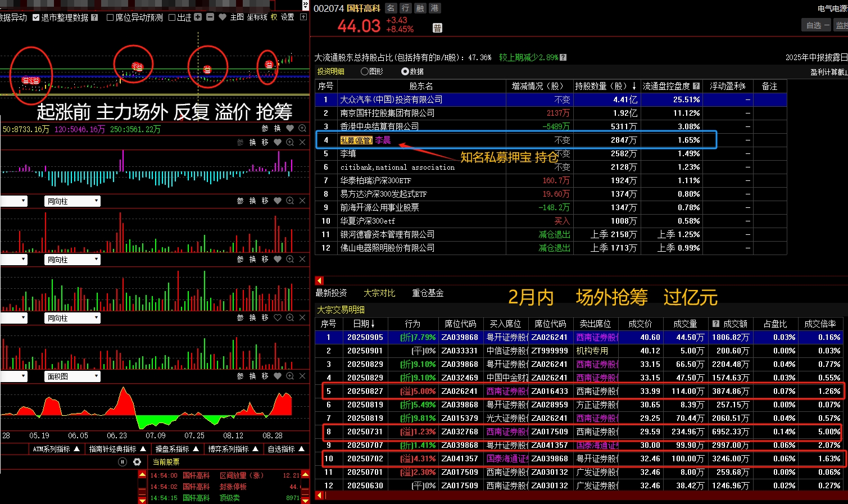The width and height of the screenshot is (848, 504).
Task: Select 坐标线 in the chart toolbar
Action: pyautogui.click(x=257, y=17)
